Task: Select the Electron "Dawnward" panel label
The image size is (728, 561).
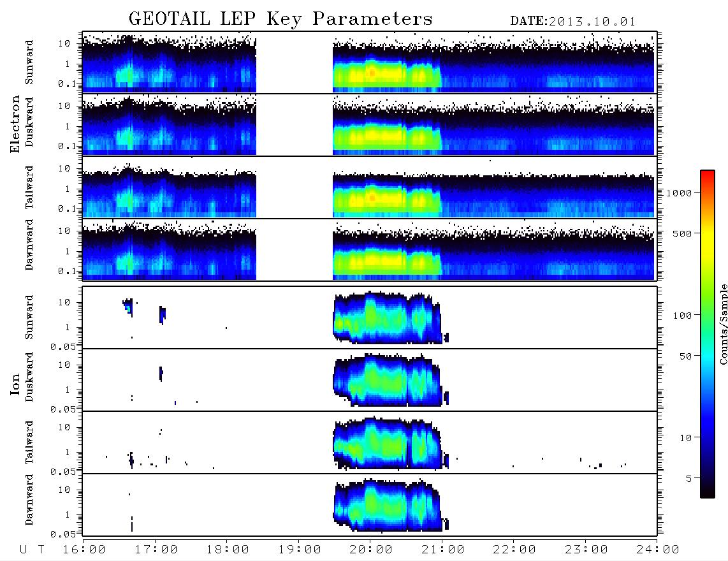Action: coord(29,245)
